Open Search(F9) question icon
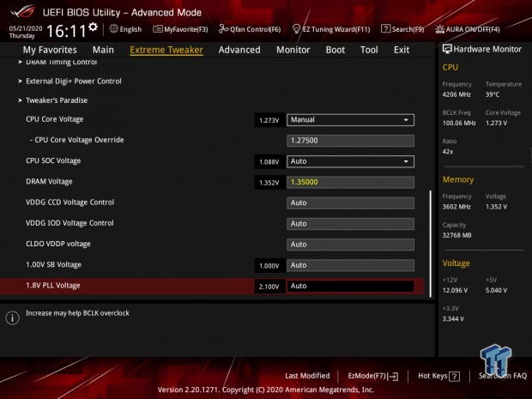The width and height of the screenshot is (532, 399). click(x=385, y=29)
